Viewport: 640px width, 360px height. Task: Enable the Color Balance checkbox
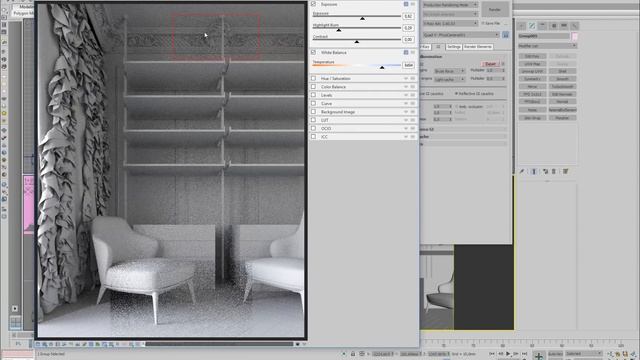313,87
